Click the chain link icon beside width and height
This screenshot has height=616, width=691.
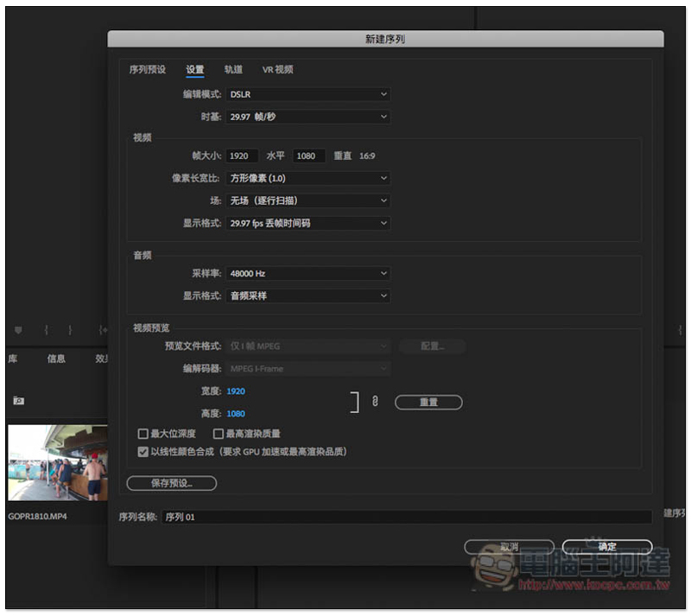coord(375,402)
